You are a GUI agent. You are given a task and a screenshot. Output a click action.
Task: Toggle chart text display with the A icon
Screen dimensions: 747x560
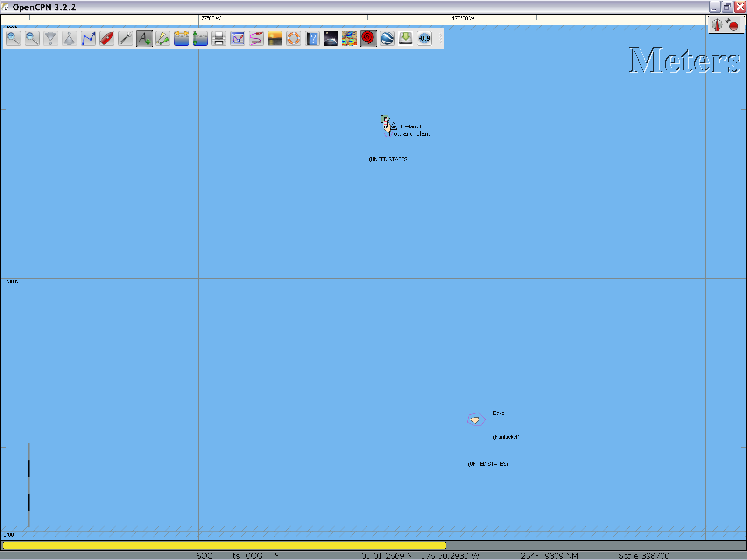pyautogui.click(x=144, y=38)
